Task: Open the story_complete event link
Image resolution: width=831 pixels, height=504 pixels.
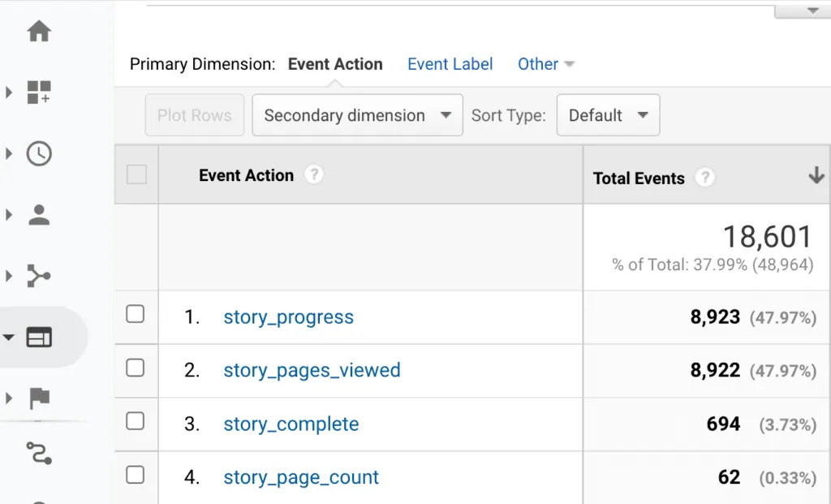Action: click(291, 424)
